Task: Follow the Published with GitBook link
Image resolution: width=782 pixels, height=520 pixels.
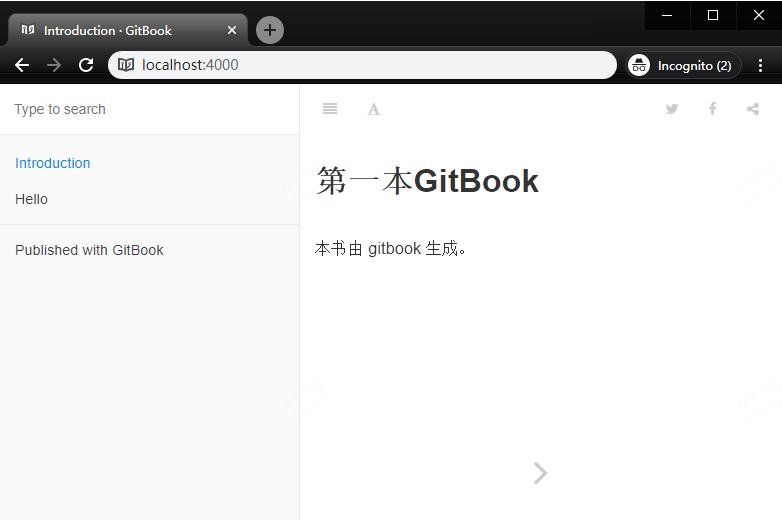Action: coord(89,250)
